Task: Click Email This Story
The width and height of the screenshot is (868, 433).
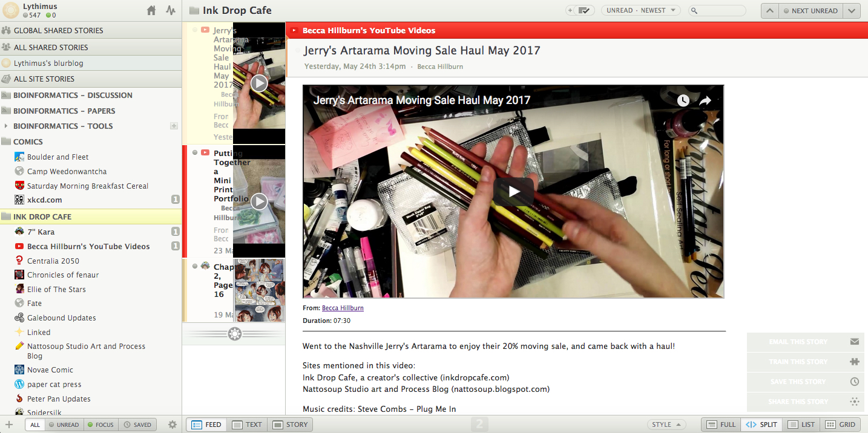Action: (806, 342)
